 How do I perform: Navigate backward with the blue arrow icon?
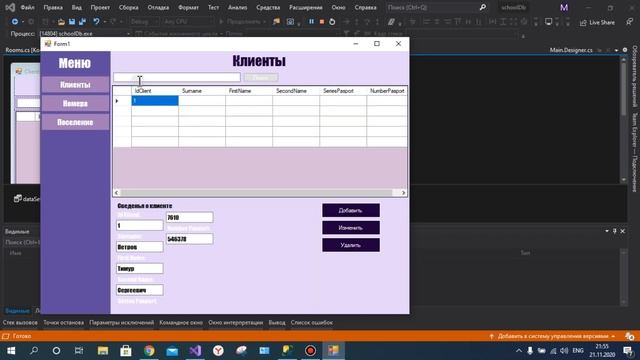pyautogui.click(x=15, y=22)
